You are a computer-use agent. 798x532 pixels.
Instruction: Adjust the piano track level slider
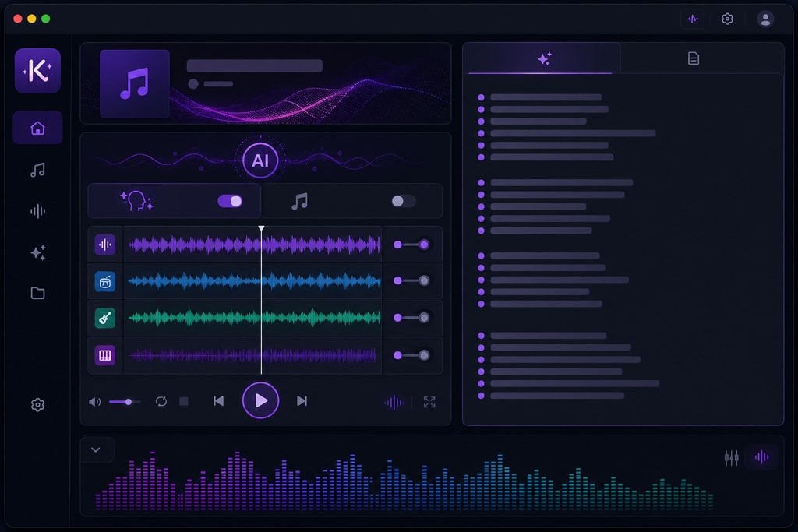411,355
